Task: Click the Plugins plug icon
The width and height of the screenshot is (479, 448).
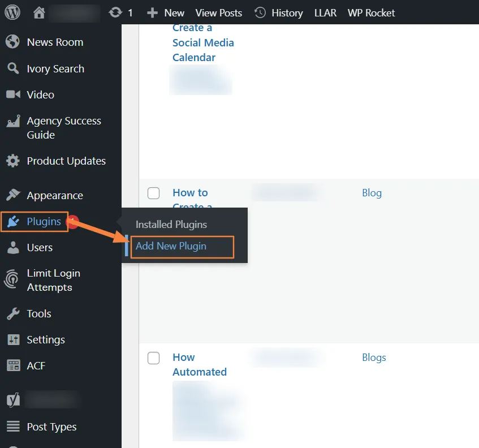Action: (x=12, y=222)
